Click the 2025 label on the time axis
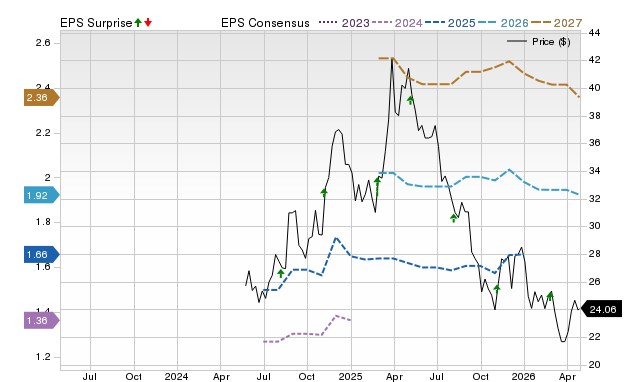 click(350, 376)
